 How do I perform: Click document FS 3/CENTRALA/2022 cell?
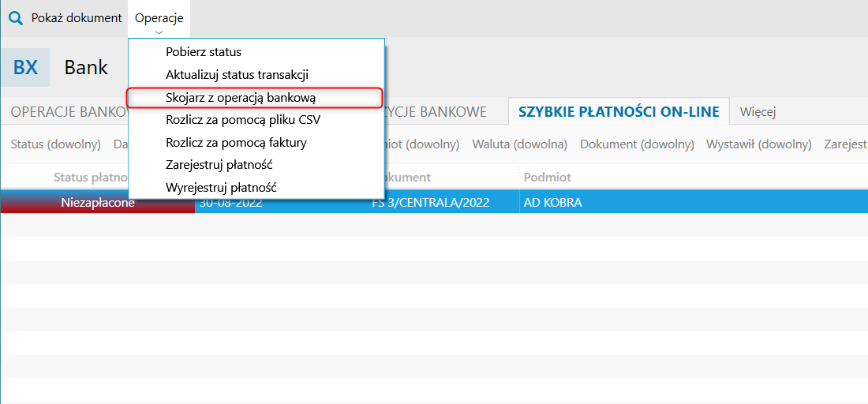[x=431, y=203]
